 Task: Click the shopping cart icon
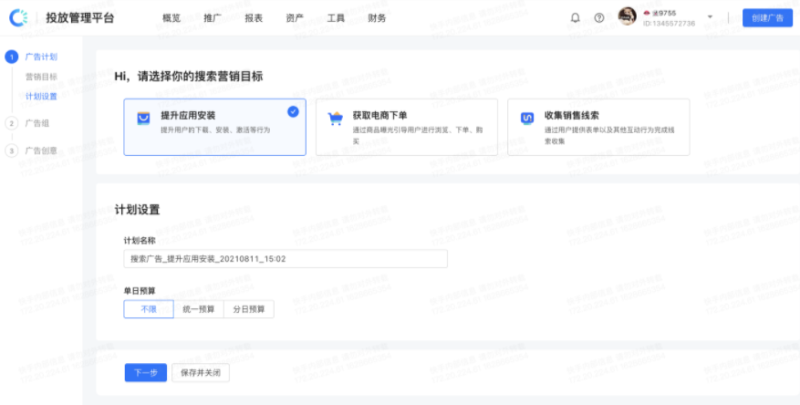pos(335,119)
